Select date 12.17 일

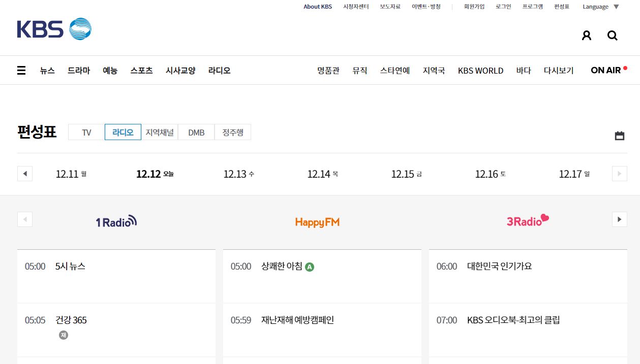(574, 174)
